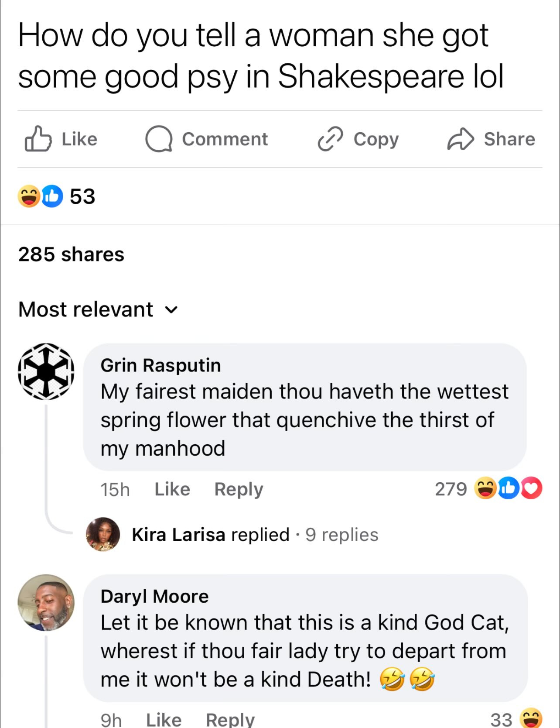
Task: Open reaction emojis on Grin Rasputin's comment
Action: tap(508, 488)
